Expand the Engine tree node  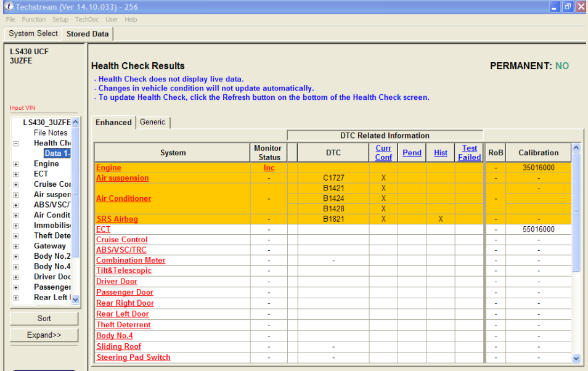point(16,164)
